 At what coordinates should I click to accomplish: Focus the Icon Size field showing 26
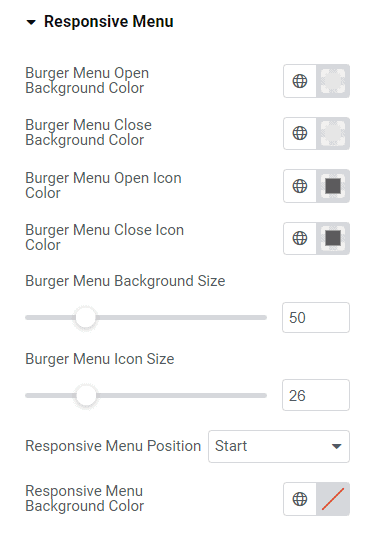click(316, 395)
